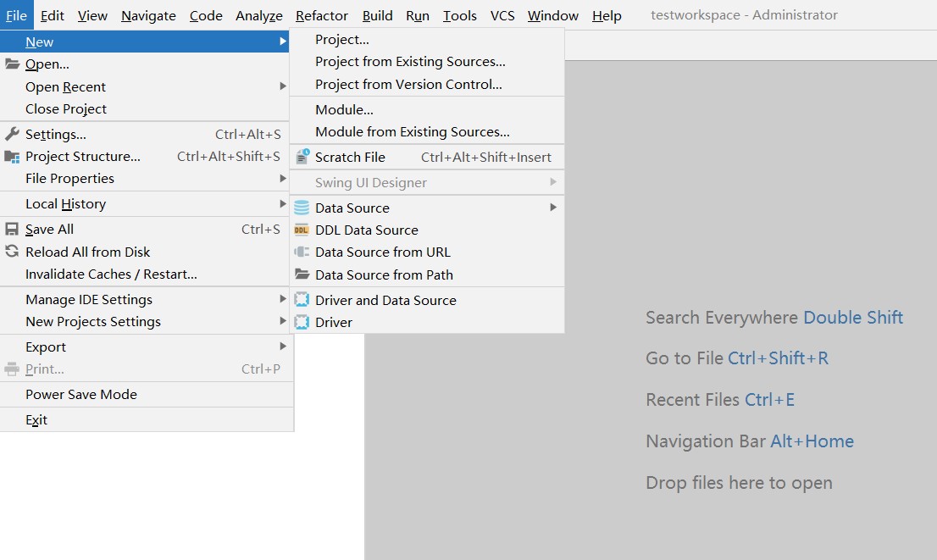Select Close Project
The height and width of the screenshot is (560, 937).
pos(145,108)
